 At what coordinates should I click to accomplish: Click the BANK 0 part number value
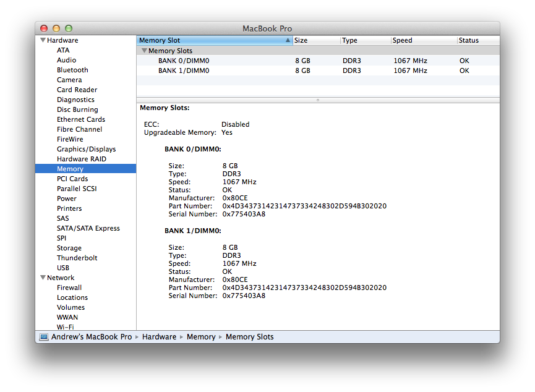point(304,206)
